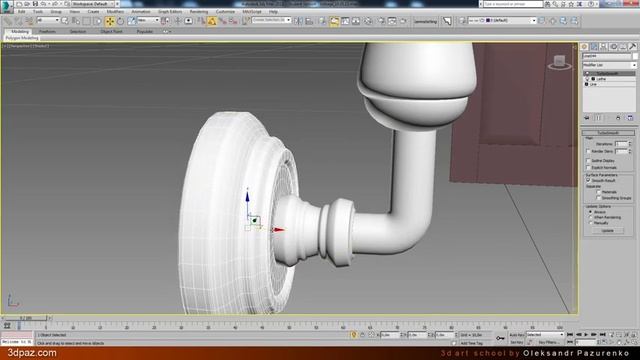The width and height of the screenshot is (640, 360).
Task: Open the Utilities command panel tab
Action: pyautogui.click(x=633, y=47)
